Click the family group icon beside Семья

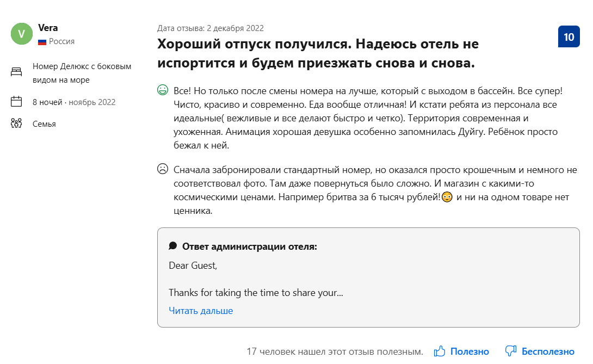coord(16,124)
